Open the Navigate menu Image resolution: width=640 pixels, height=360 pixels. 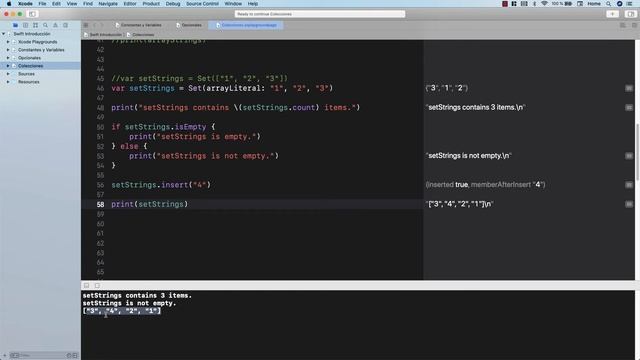tap(108, 4)
